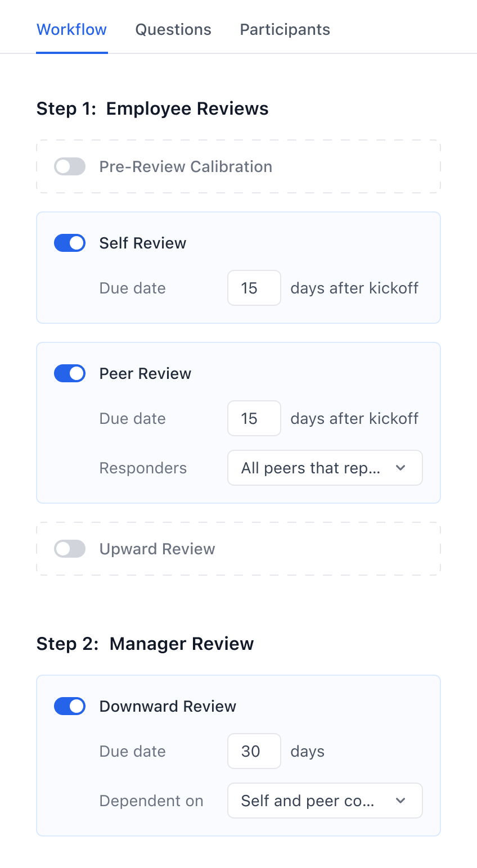Enable the Upward Review toggle
The width and height of the screenshot is (477, 868).
click(69, 549)
